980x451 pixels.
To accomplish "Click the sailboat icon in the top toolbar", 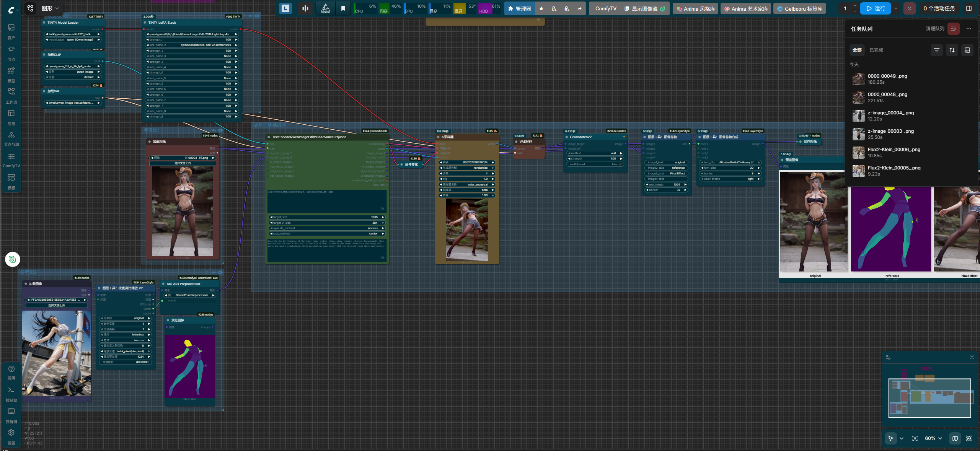I will pos(326,8).
